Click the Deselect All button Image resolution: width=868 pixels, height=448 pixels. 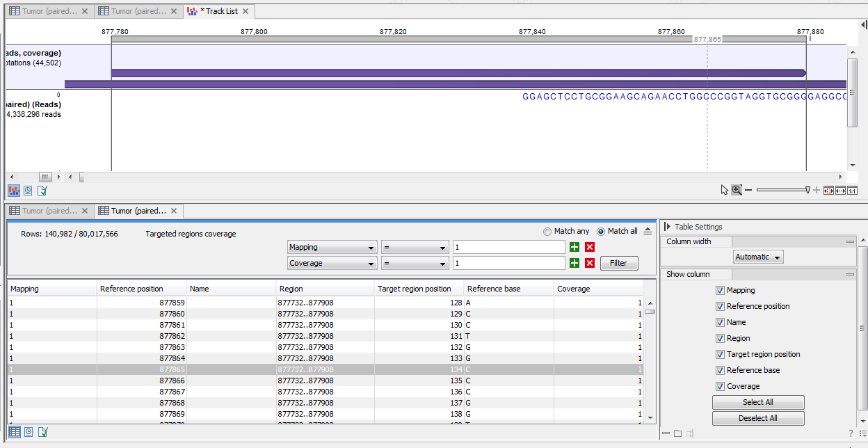pos(757,418)
